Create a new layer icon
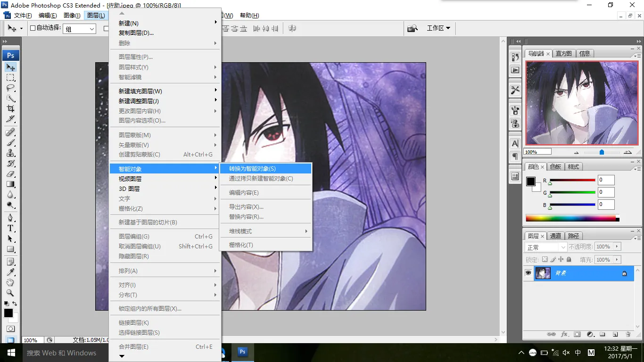The image size is (644, 362). (x=615, y=334)
